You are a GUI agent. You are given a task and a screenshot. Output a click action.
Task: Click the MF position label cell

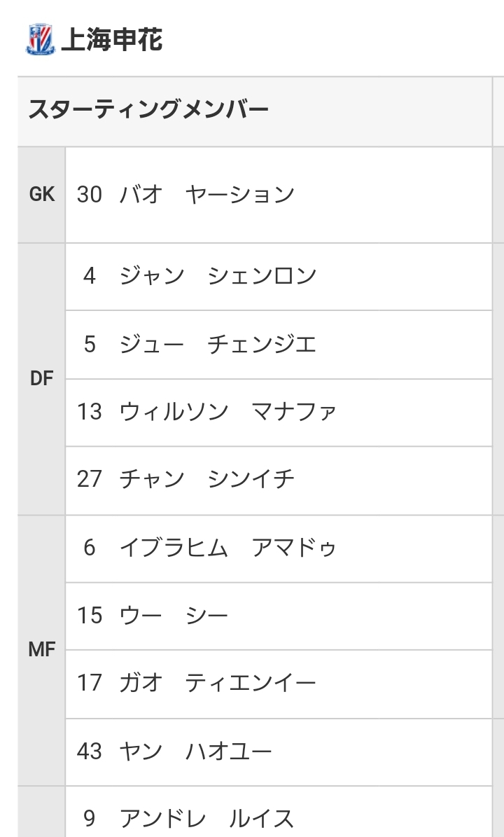[42, 649]
